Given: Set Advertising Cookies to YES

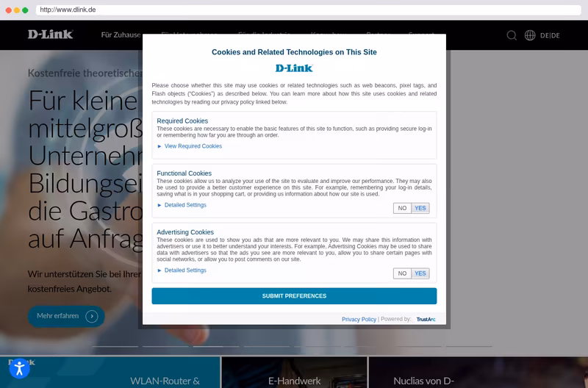Looking at the screenshot, I should (420, 273).
